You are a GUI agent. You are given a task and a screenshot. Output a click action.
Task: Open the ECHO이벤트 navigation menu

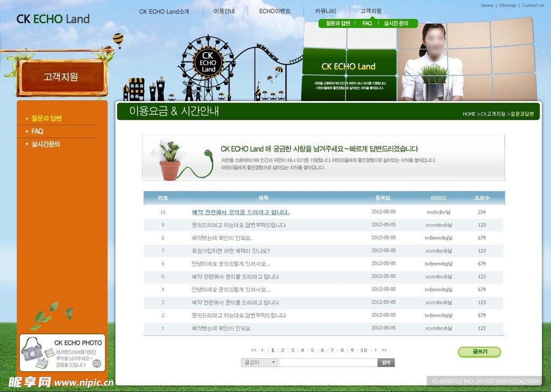(274, 11)
